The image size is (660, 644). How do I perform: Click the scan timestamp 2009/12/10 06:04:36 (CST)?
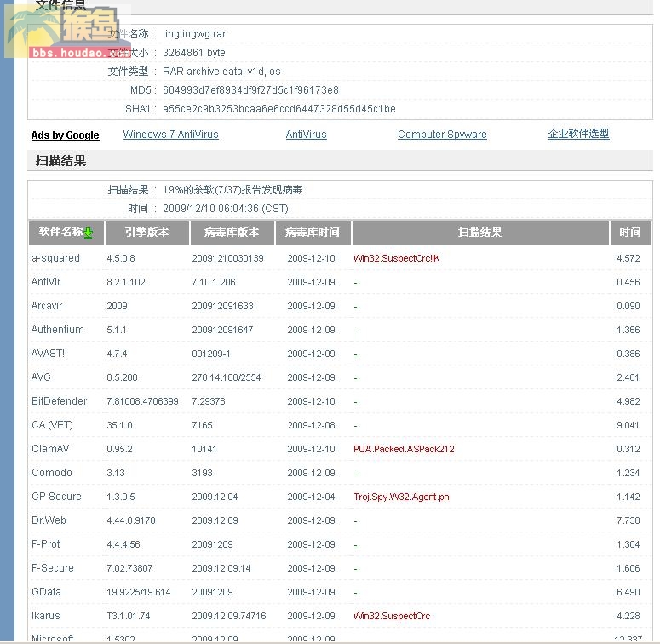click(225, 209)
